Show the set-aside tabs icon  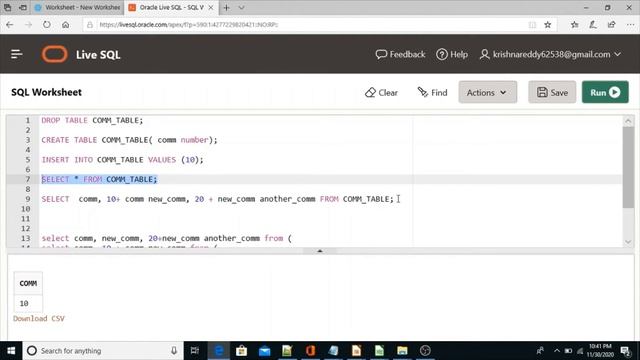click(x=7, y=7)
